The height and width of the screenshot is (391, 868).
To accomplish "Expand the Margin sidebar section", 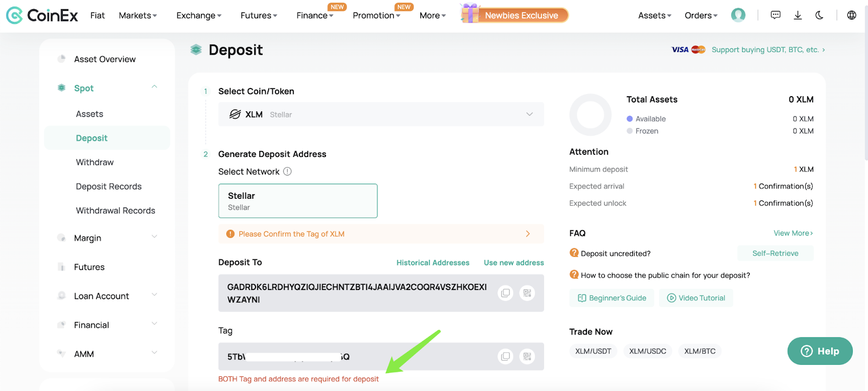I will [155, 237].
